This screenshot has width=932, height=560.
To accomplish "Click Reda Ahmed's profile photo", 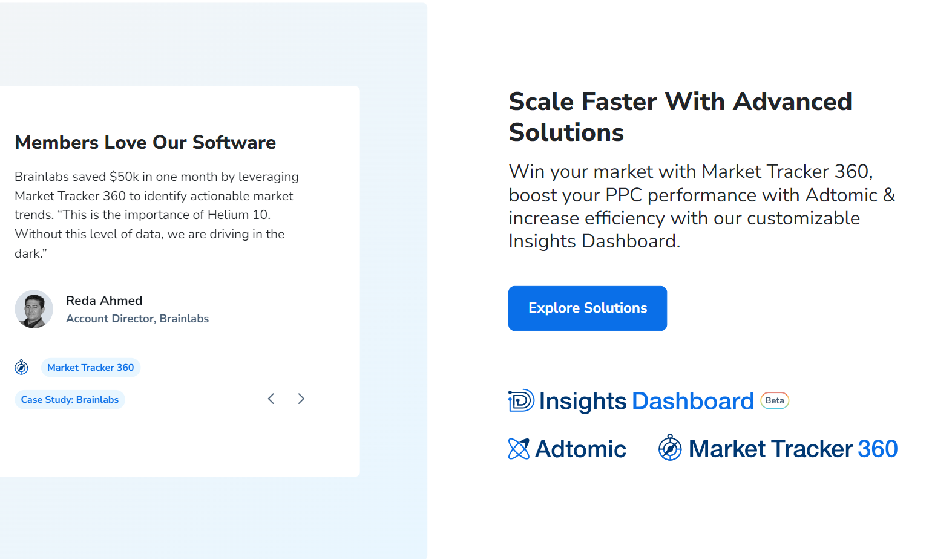I will (x=34, y=309).
